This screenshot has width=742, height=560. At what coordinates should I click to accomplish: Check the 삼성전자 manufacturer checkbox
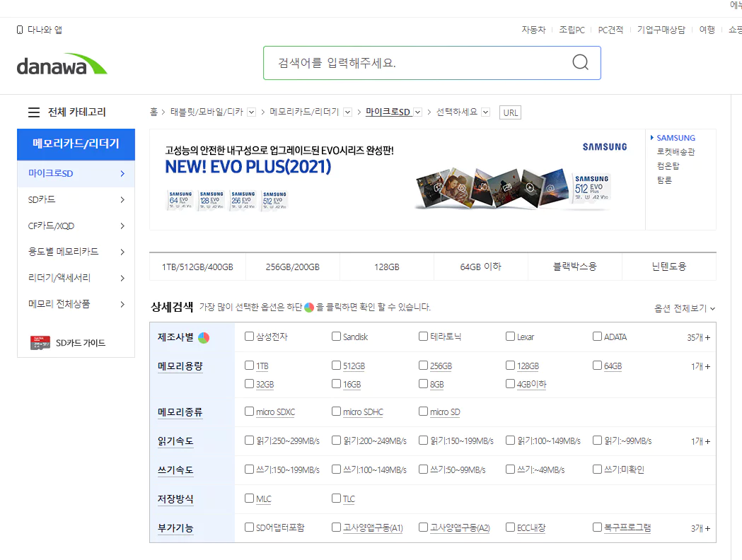(250, 337)
